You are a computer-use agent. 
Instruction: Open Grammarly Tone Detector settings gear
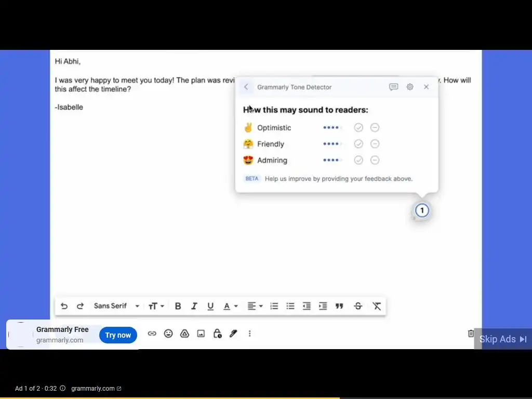tap(410, 87)
